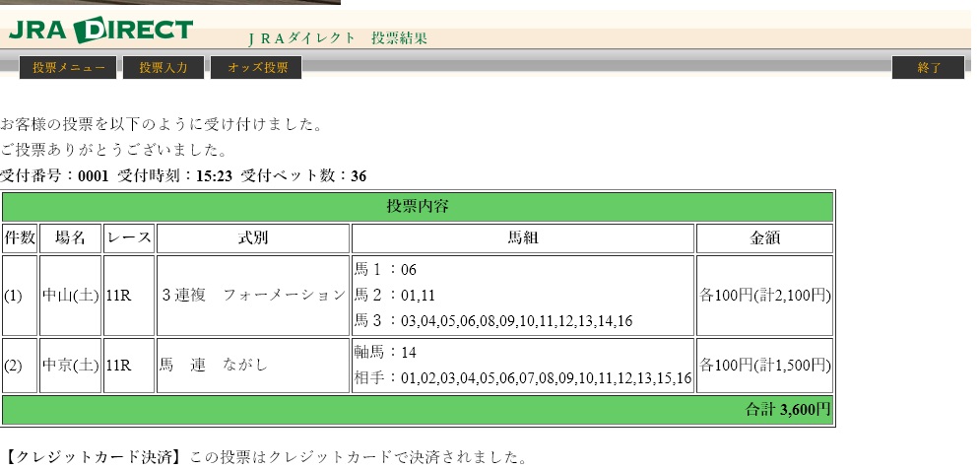Select the オッズ投票 button

pos(257,68)
